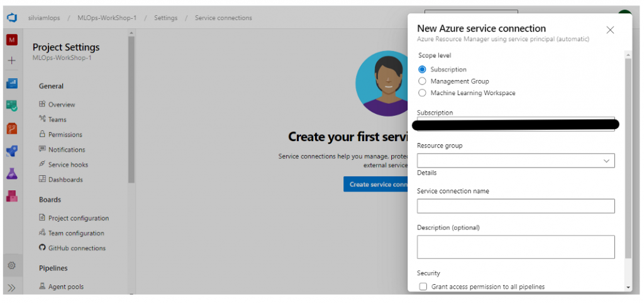The width and height of the screenshot is (644, 303).
Task: Click the settings sidebar scrollbar
Action: pyautogui.click(x=131, y=110)
